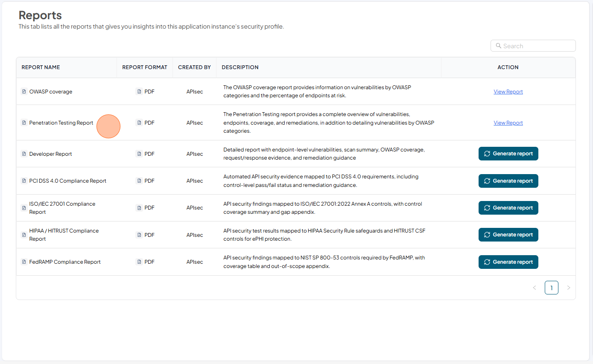Click the PDF file icon in Penetration Testing row
The height and width of the screenshot is (364, 593).
coord(139,122)
